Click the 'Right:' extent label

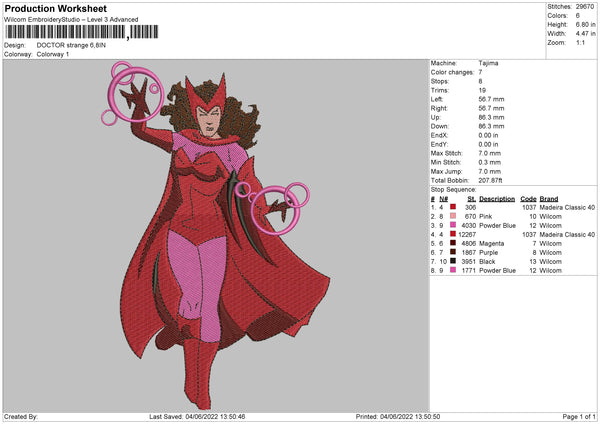[x=439, y=108]
